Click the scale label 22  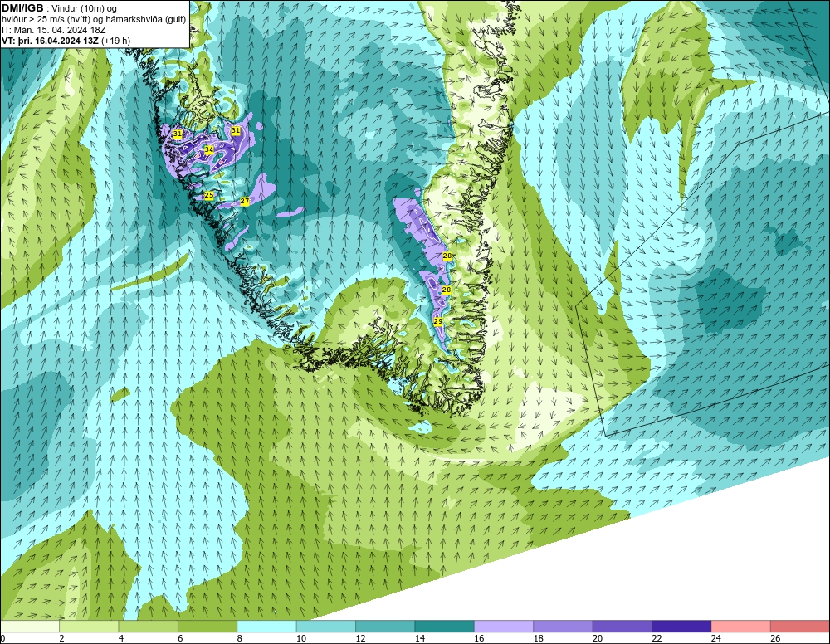tap(657, 638)
